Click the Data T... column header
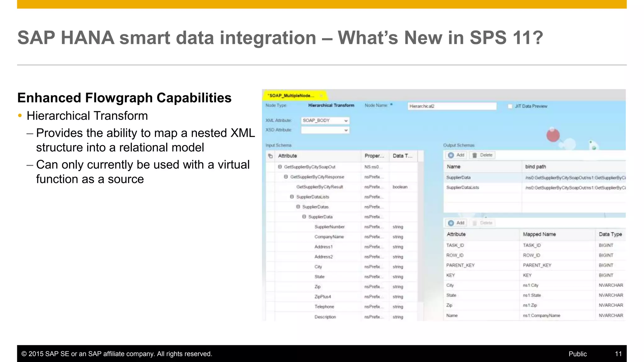The width and height of the screenshot is (644, 362). pos(403,156)
